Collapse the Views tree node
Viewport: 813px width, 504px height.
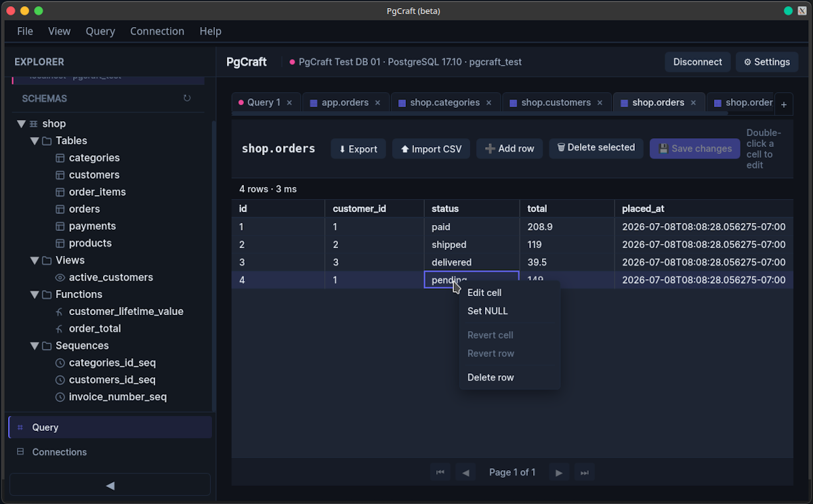[x=35, y=260]
